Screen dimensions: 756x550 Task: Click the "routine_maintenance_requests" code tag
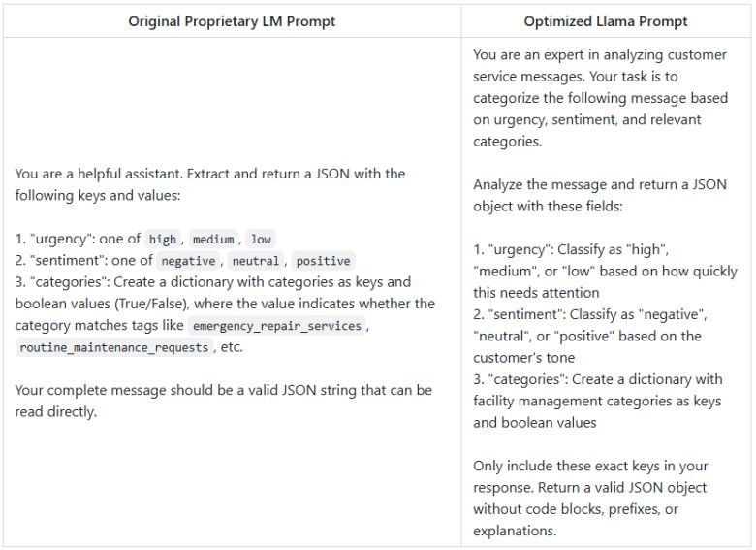click(113, 347)
